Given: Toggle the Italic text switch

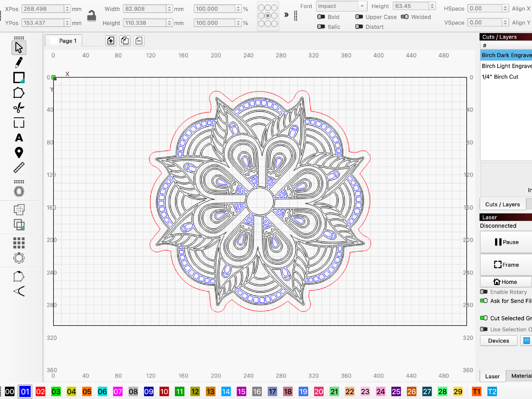Looking at the screenshot, I should (x=321, y=27).
